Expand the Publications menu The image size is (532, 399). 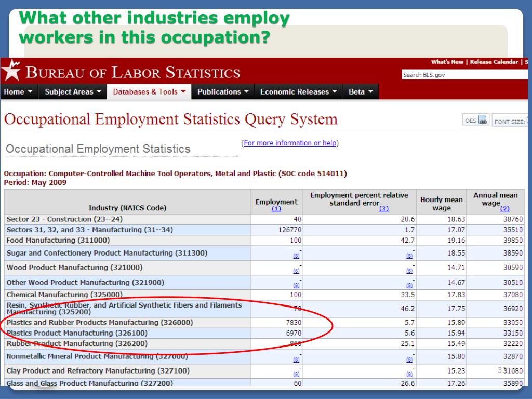[223, 91]
